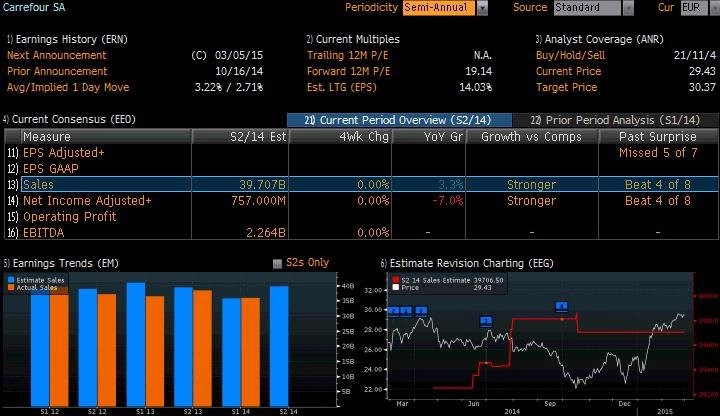The image size is (720, 416).
Task: Click the Buy/Hold/Sell label
Action: pyautogui.click(x=570, y=55)
